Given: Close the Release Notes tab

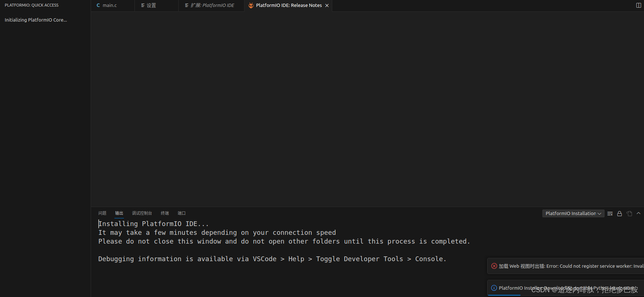Looking at the screenshot, I should [x=327, y=5].
